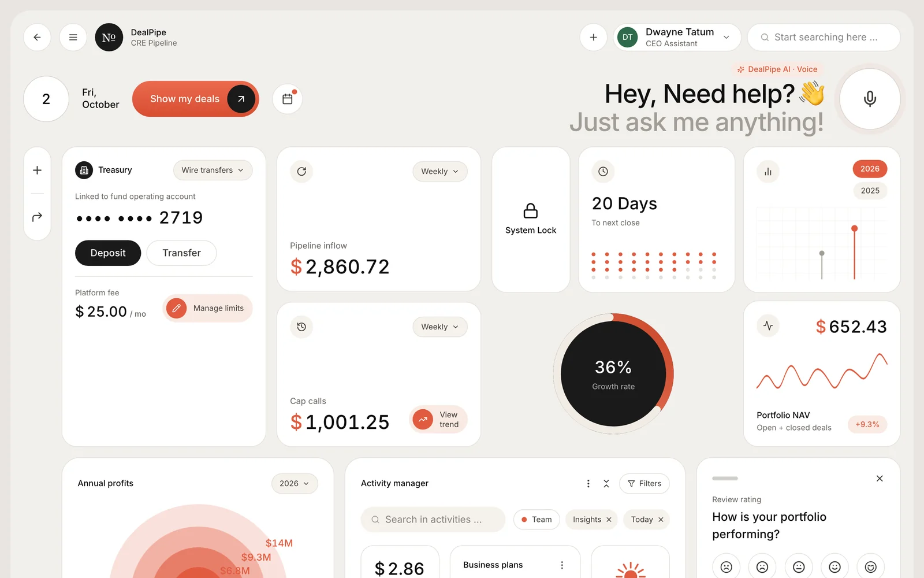
Task: Click the sidebar plus icon
Action: click(37, 171)
